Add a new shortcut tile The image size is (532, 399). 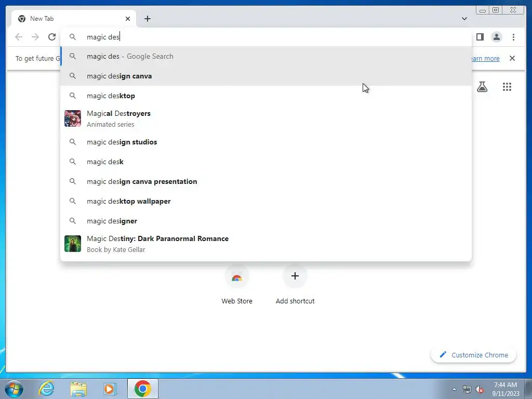click(x=295, y=285)
